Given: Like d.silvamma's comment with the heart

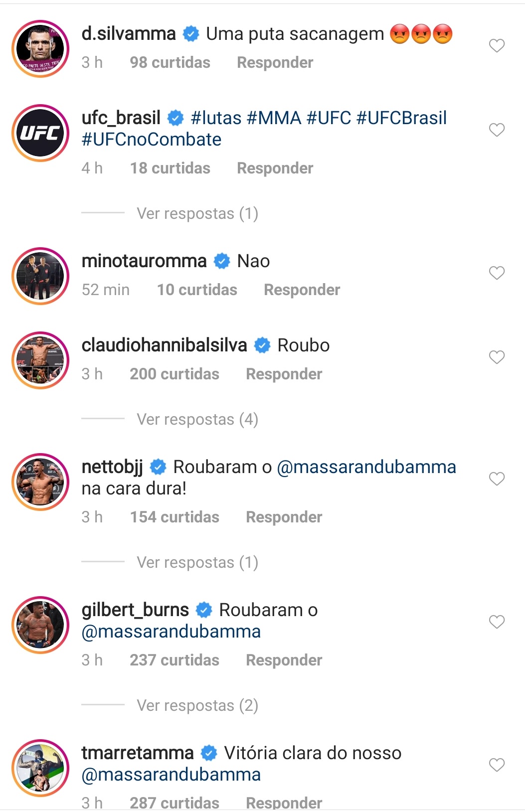Looking at the screenshot, I should point(497,46).
